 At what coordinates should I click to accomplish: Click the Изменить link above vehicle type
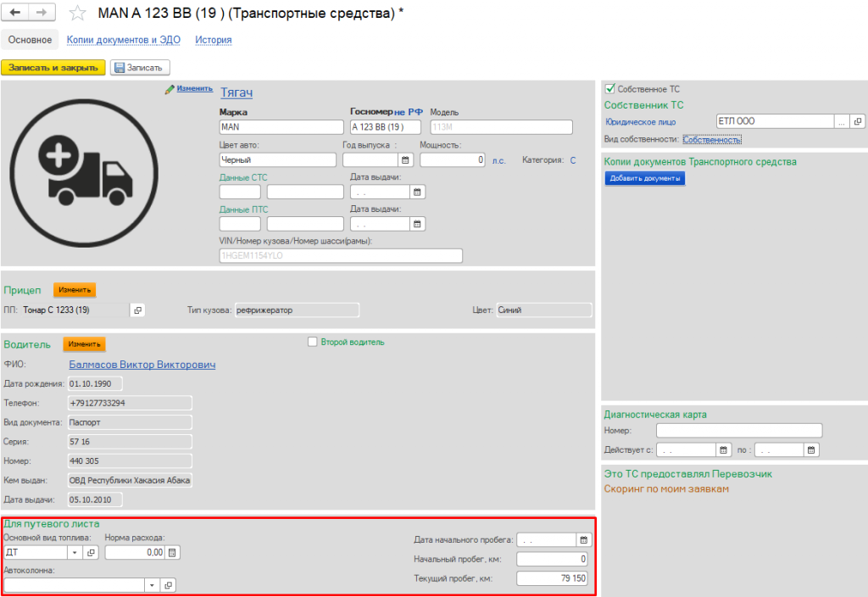(x=195, y=88)
